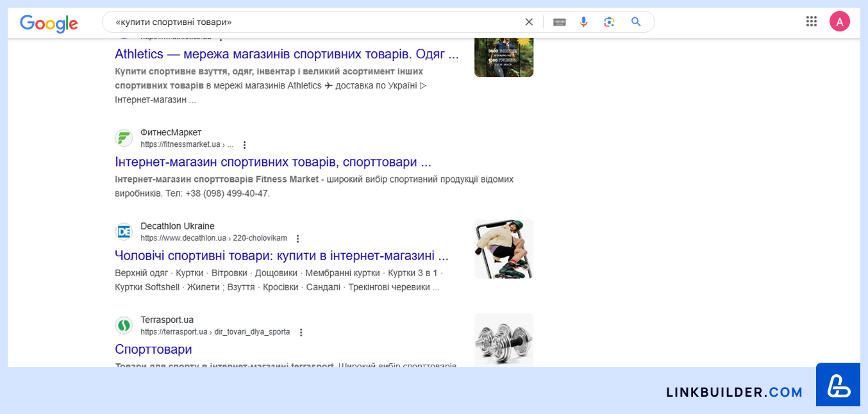Clear the search query with X icon
Screen dimensions: 868x414
tap(529, 22)
